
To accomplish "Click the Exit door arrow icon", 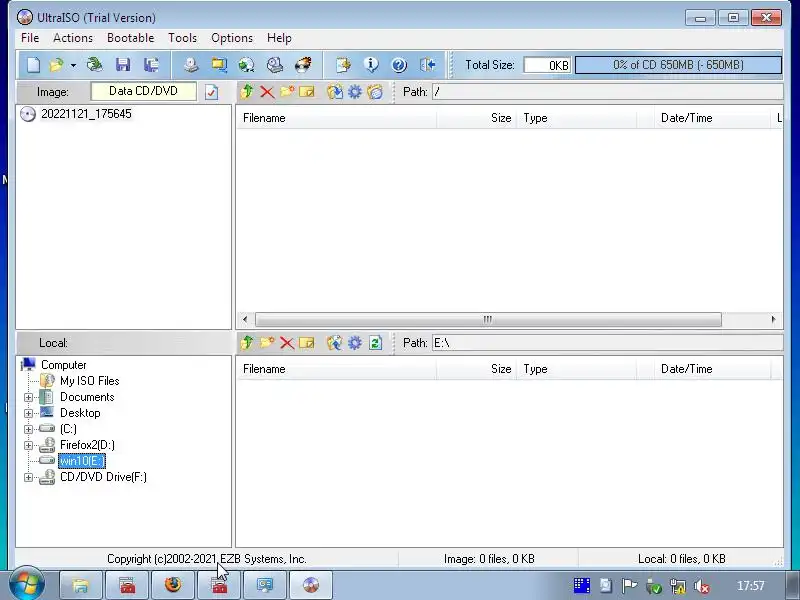I will coord(428,65).
